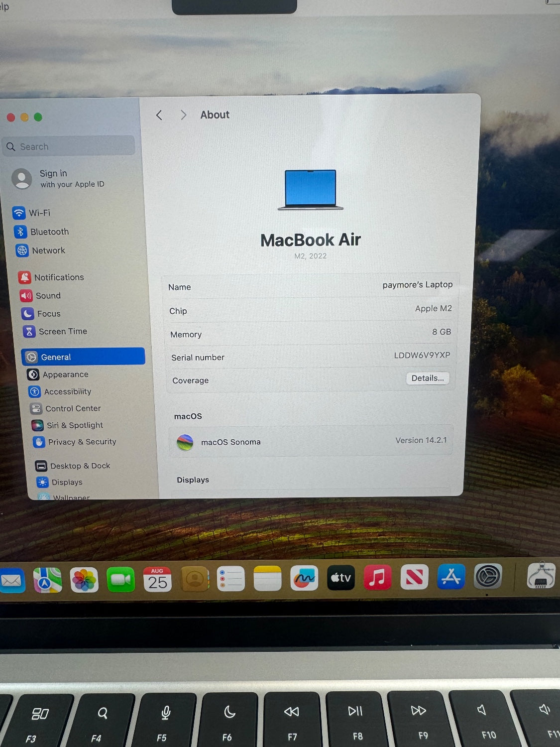The height and width of the screenshot is (747, 560).
Task: Open Reminders from the Dock
Action: (x=231, y=579)
